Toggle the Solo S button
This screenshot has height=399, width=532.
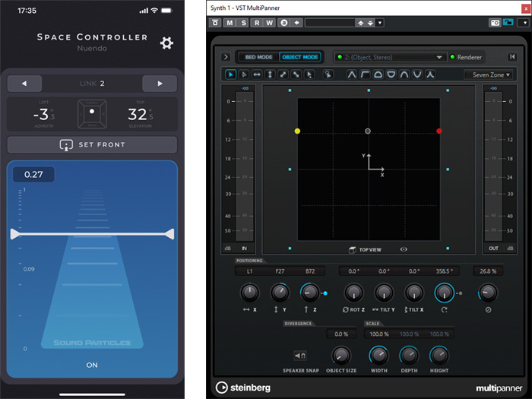243,23
